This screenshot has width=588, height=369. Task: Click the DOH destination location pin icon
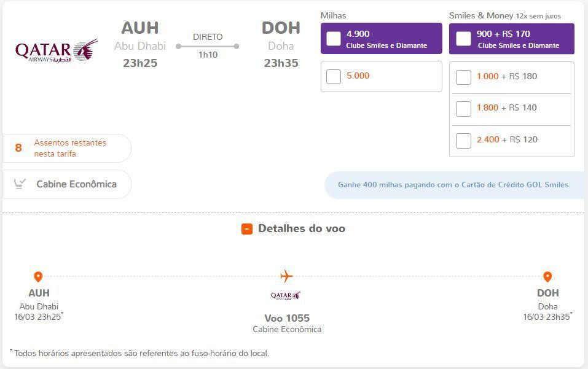(547, 277)
